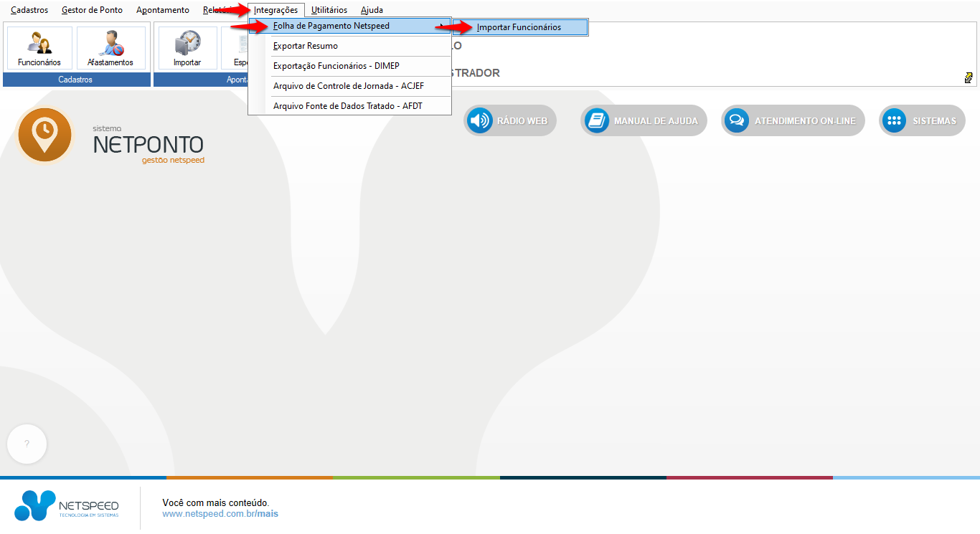Select Arquivo de Controle de Jornada - ACJEF
This screenshot has height=534, width=980.
coord(349,86)
